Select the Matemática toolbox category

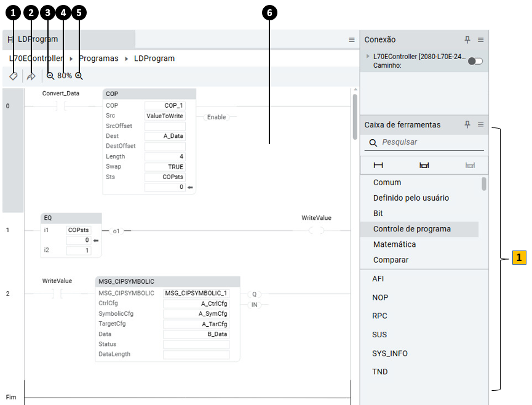[x=394, y=244]
